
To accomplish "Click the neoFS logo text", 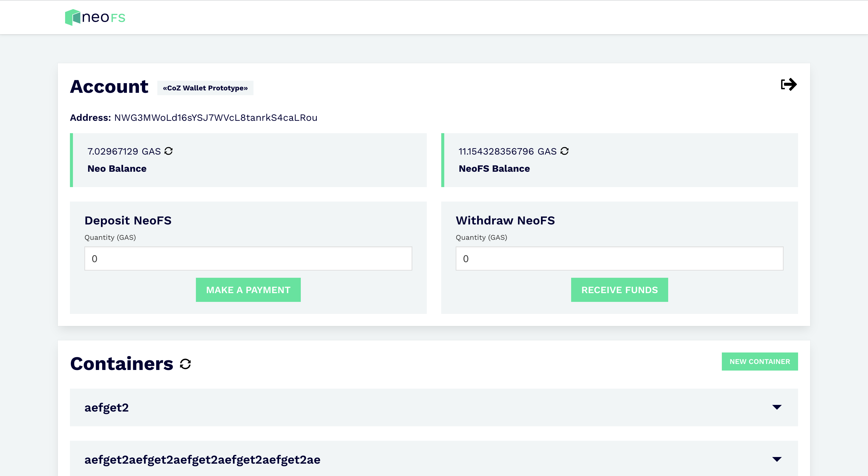I will [103, 17].
